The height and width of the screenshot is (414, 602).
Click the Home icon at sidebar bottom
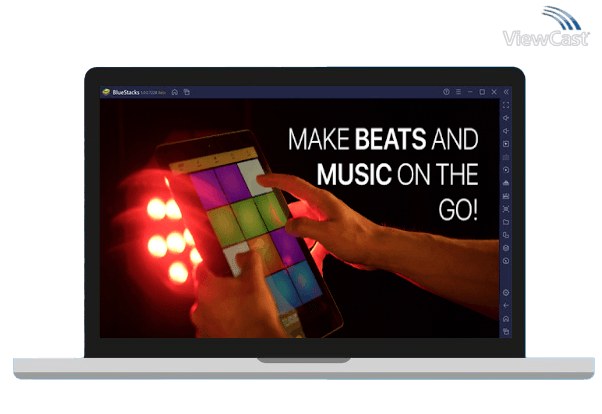(x=506, y=319)
